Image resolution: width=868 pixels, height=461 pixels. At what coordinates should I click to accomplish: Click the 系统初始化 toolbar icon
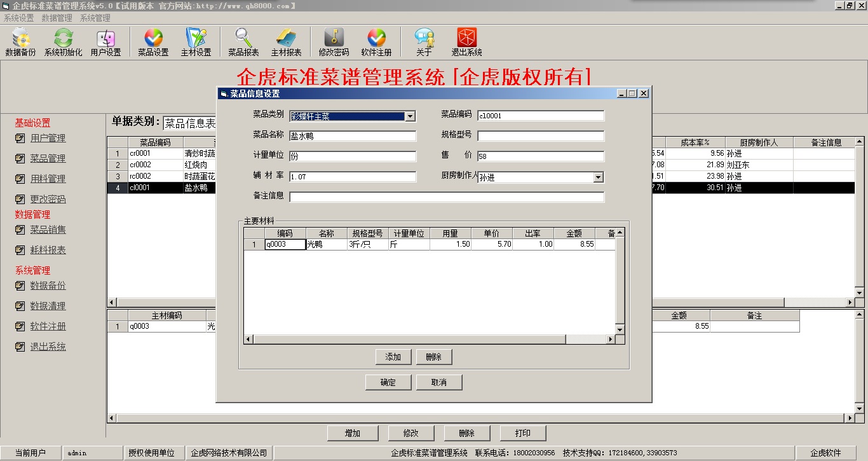pos(63,43)
